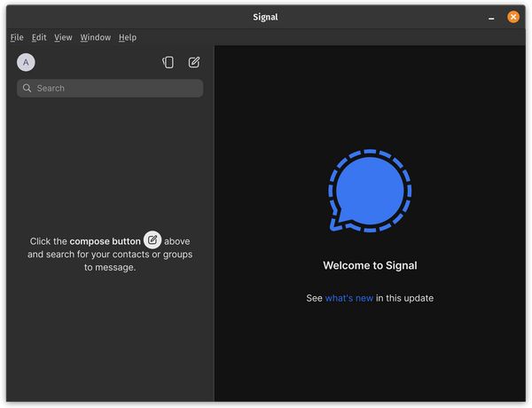Close the Signal window with the orange button
Image resolution: width=532 pixels, height=408 pixels.
(513, 17)
